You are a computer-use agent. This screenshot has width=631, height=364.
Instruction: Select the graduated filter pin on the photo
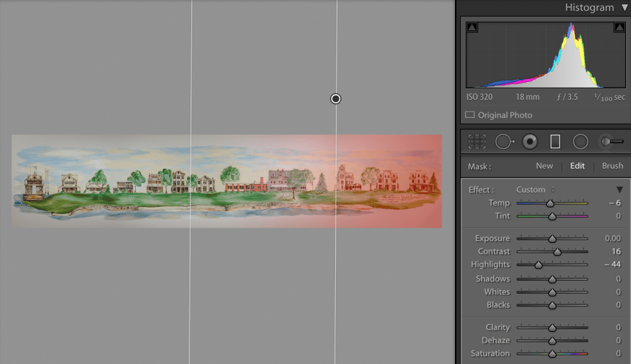tap(335, 98)
